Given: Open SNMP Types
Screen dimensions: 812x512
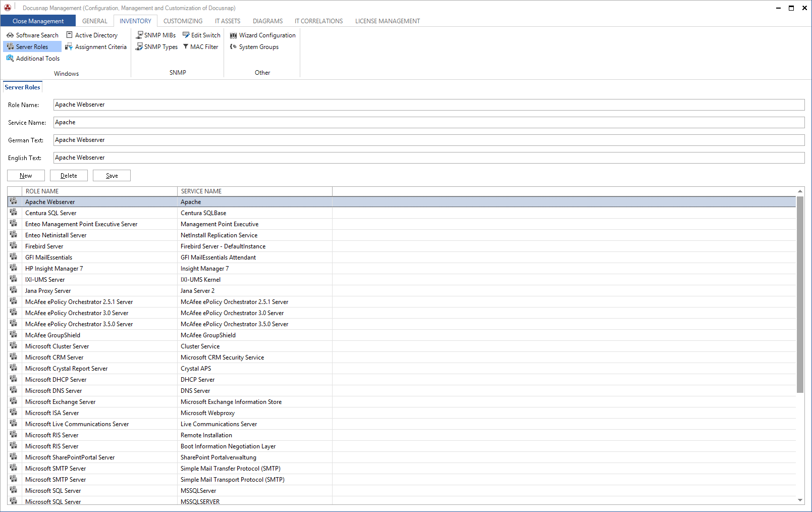Looking at the screenshot, I should pos(156,47).
